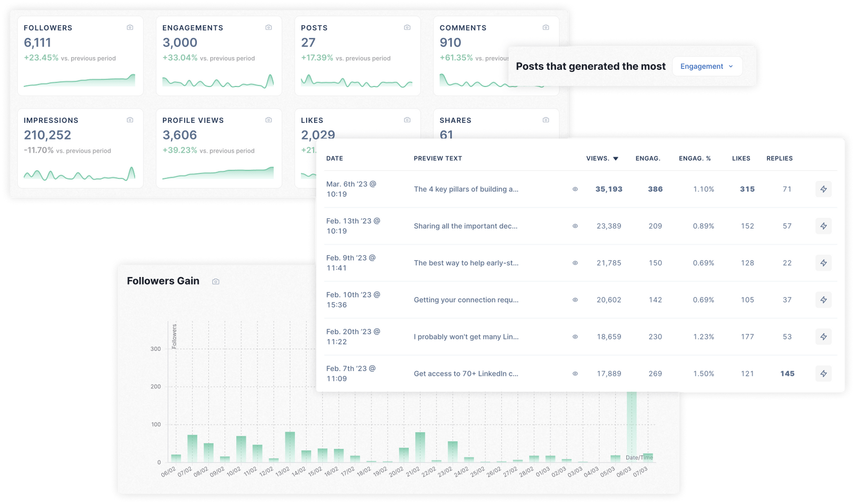Image resolution: width=855 pixels, height=504 pixels.
Task: Toggle the eye icon on the Feb. 20th post row
Action: pos(574,337)
